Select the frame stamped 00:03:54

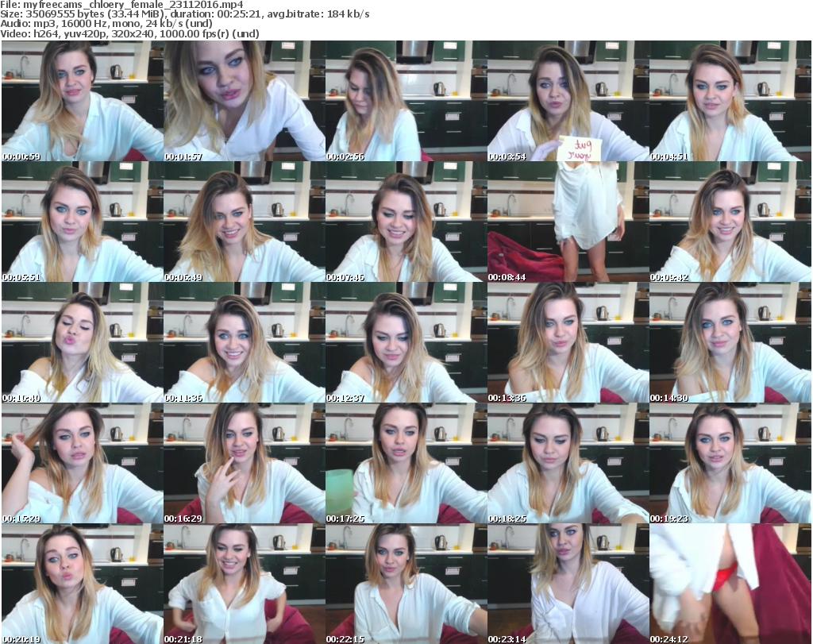click(568, 101)
